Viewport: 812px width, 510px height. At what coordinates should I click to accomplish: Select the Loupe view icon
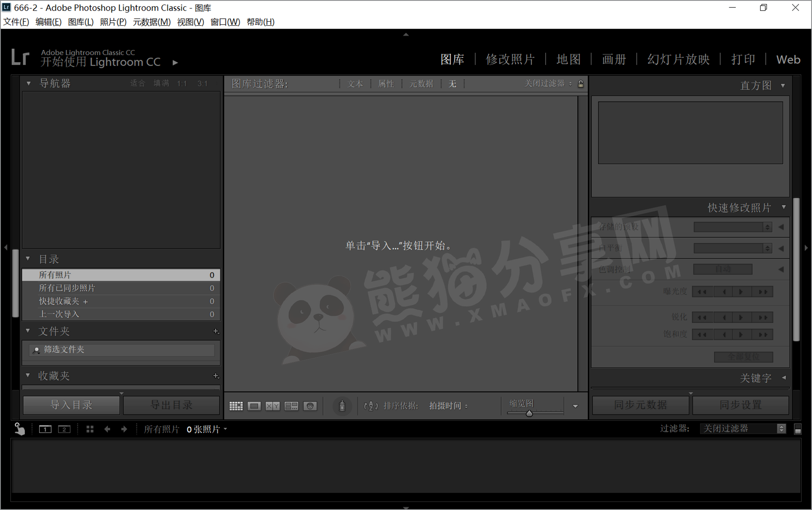255,405
